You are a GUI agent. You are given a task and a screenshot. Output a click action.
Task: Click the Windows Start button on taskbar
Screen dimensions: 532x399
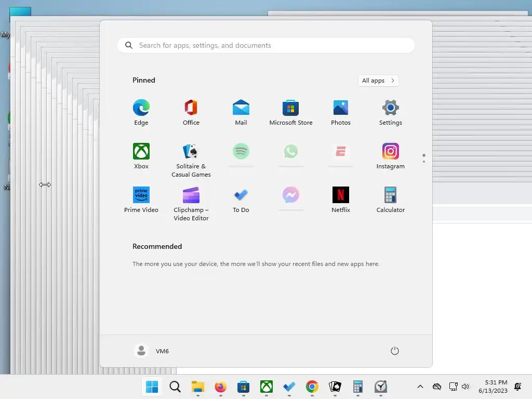152,387
